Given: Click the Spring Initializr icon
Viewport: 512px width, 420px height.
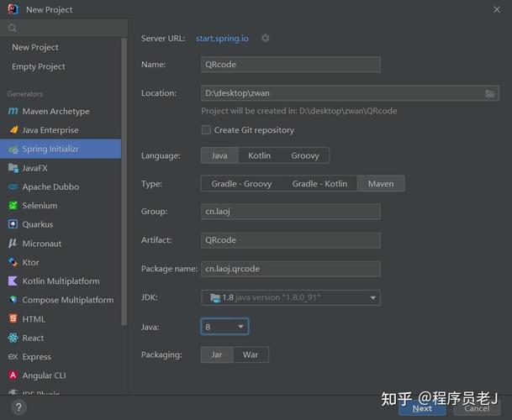Looking at the screenshot, I should pos(13,150).
